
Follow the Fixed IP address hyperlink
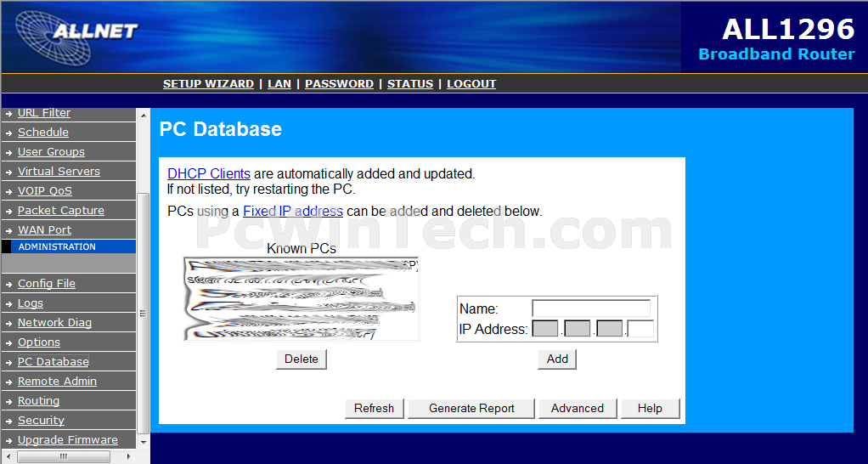[293, 211]
